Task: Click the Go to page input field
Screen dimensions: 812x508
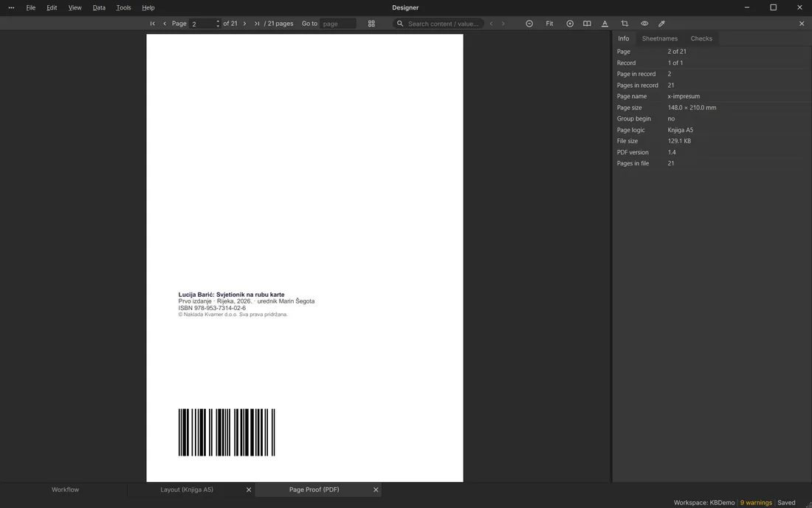Action: (337, 24)
